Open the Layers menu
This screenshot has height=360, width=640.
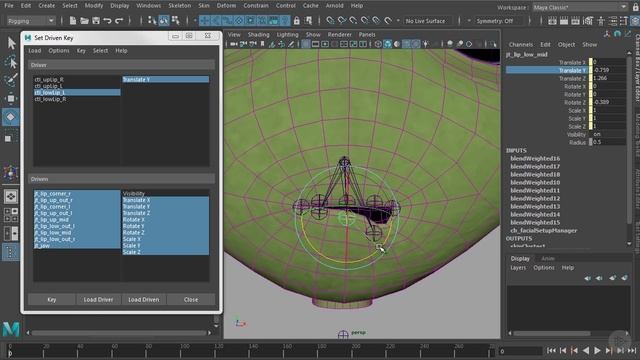coord(518,268)
